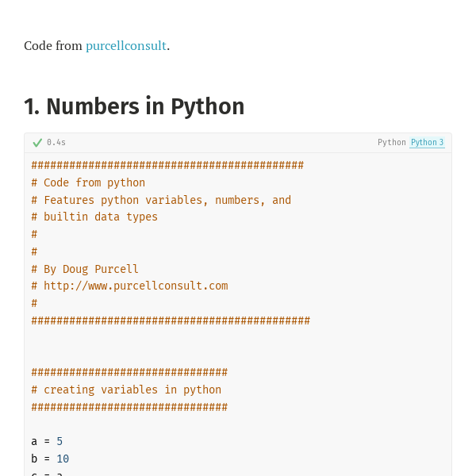Select the Python language label

pos(391,143)
